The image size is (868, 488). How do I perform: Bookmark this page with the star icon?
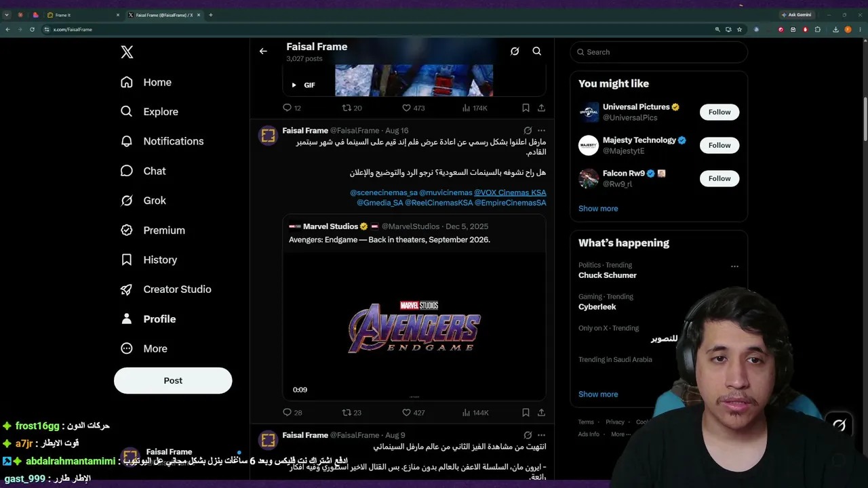739,30
